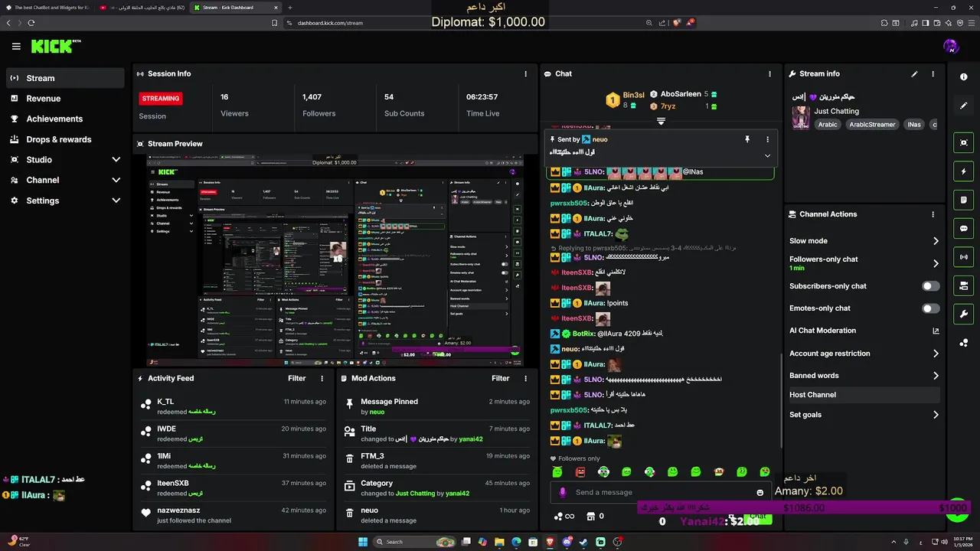Open Slow mode options chevron
This screenshot has width=980, height=551.
coord(936,241)
